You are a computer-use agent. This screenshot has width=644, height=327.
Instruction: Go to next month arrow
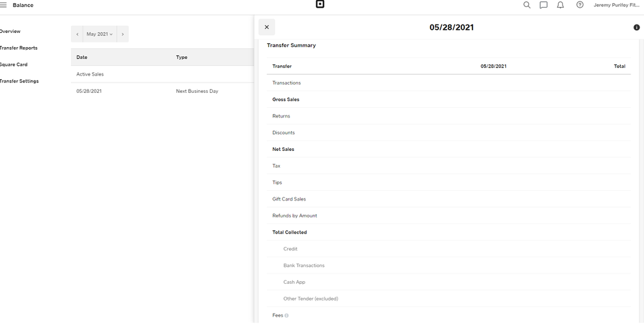(x=123, y=34)
